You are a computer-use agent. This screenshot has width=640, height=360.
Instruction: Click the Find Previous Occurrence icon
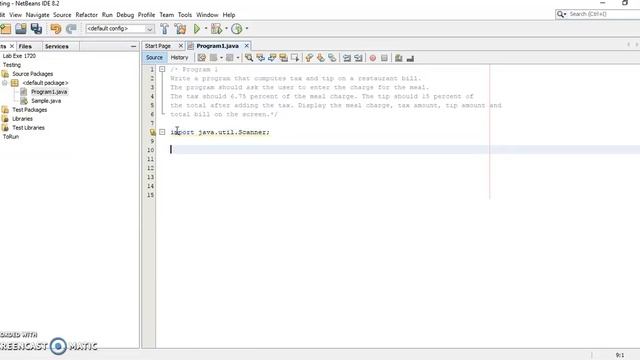pos(260,58)
